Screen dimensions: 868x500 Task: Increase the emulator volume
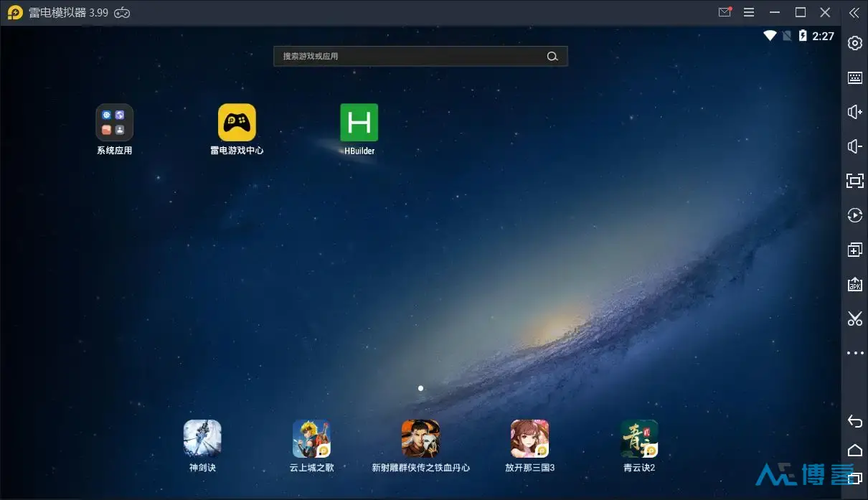pos(854,112)
